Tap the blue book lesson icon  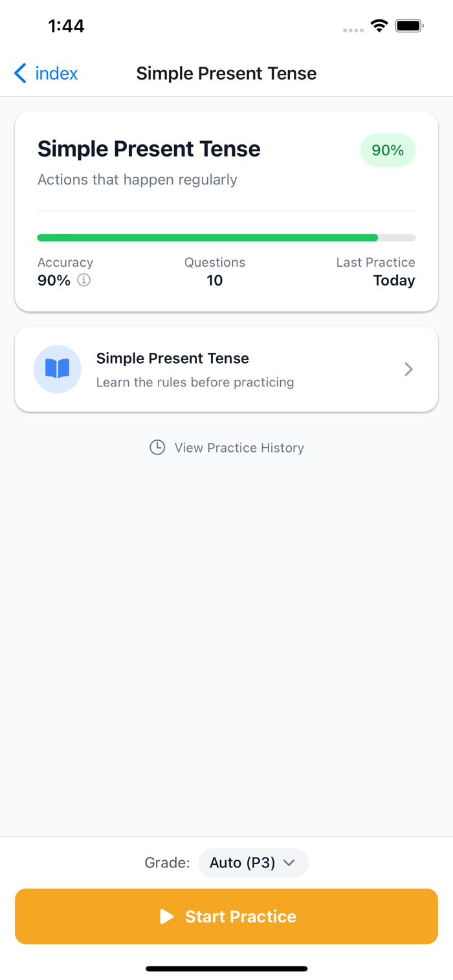pyautogui.click(x=58, y=369)
